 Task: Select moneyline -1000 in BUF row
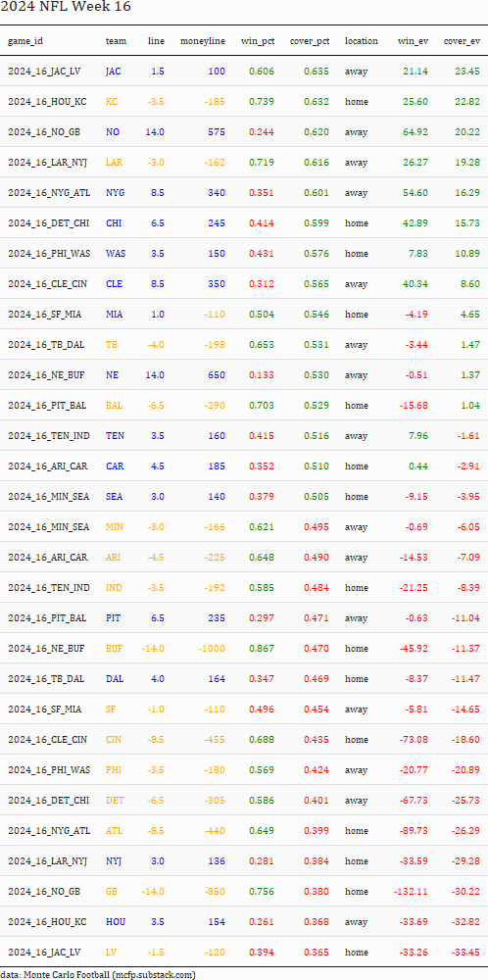[212, 648]
